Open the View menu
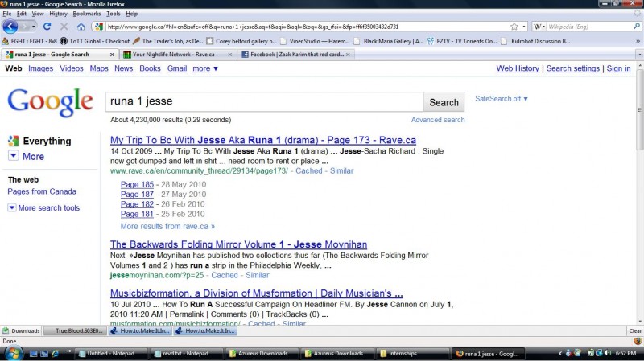Image resolution: width=644 pixels, height=361 pixels. point(37,14)
